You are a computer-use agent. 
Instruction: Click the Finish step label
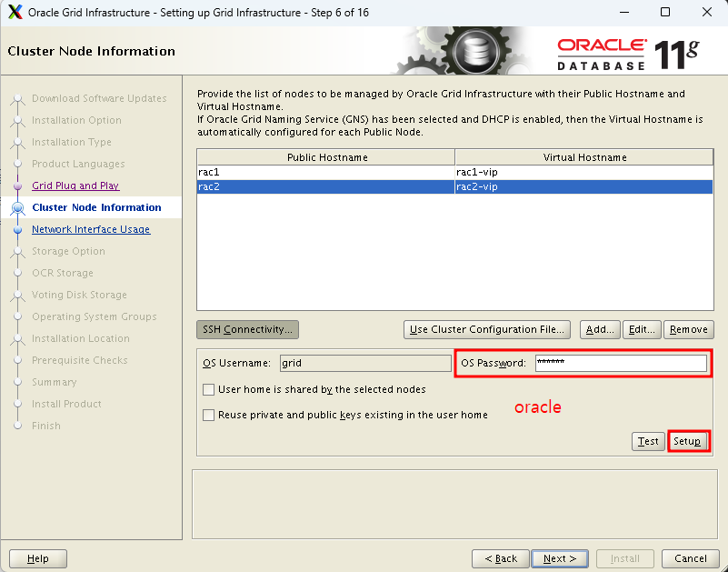(x=46, y=426)
